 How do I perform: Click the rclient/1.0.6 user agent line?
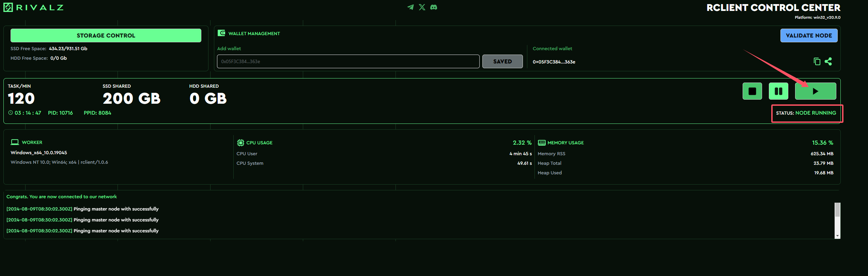point(59,162)
